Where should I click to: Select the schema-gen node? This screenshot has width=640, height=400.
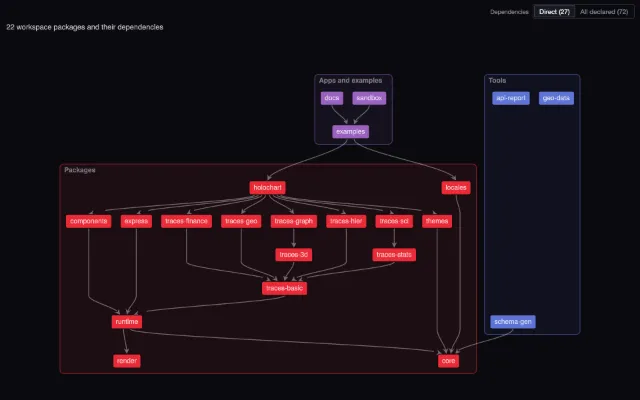click(513, 322)
